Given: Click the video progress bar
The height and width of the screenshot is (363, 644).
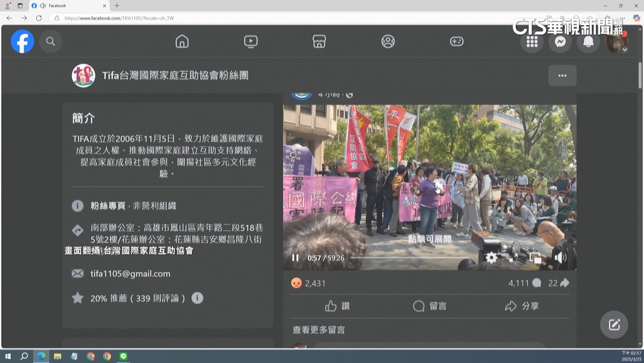Looking at the screenshot, I should (x=411, y=258).
